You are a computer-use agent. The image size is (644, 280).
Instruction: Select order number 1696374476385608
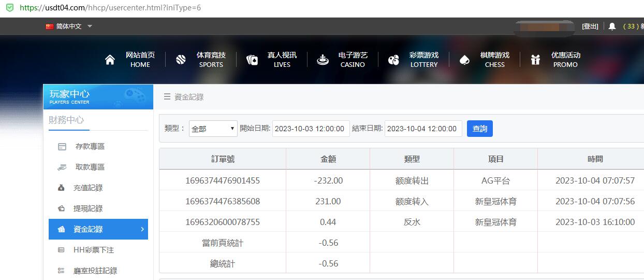[223, 202]
